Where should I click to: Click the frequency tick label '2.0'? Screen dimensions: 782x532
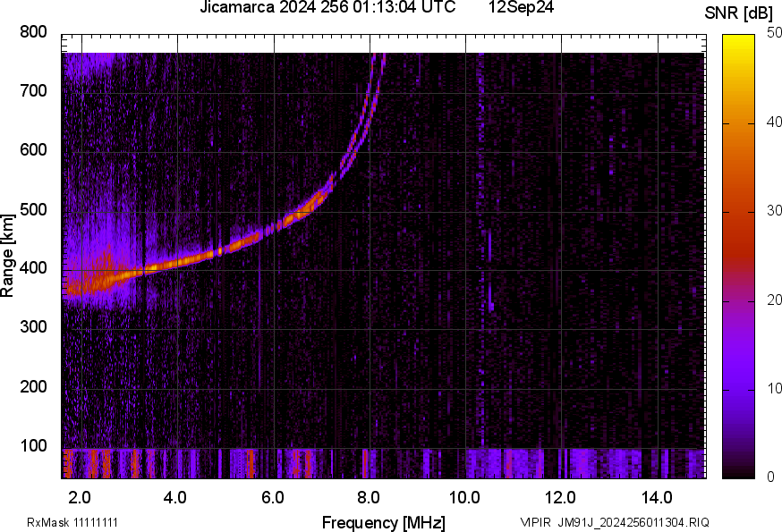coord(80,498)
